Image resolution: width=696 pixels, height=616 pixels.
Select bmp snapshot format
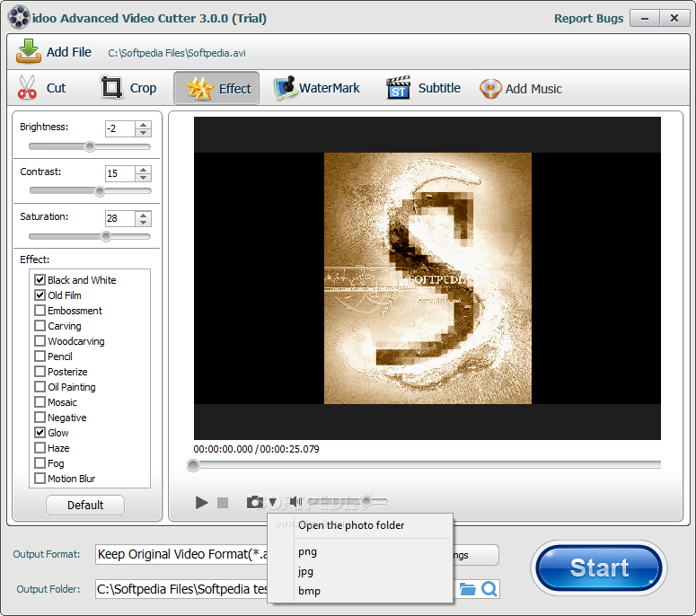[x=360, y=591]
